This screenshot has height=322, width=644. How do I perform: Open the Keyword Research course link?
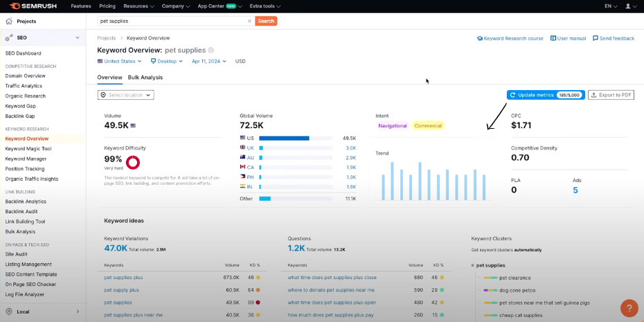pyautogui.click(x=510, y=39)
